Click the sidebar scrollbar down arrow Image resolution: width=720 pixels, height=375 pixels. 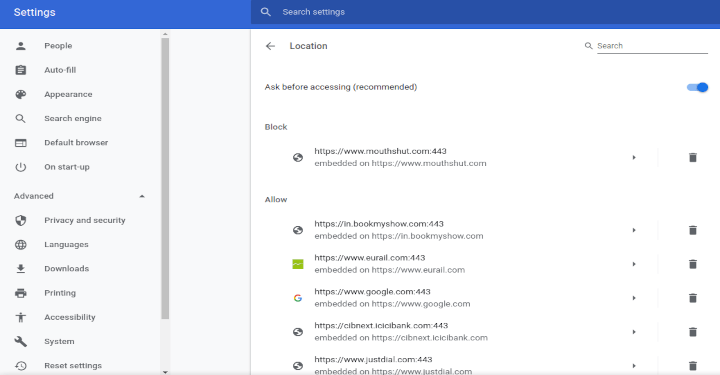click(165, 372)
